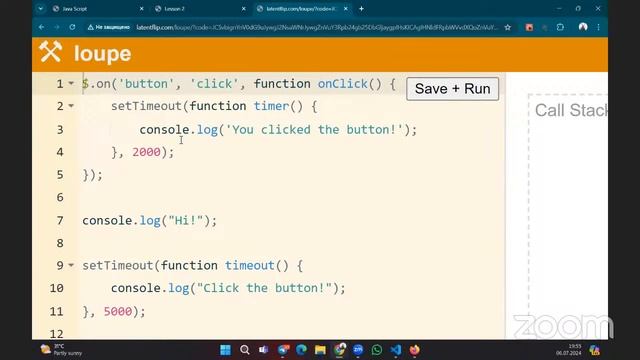Open the weather widget showing Partly sunny

[61, 350]
